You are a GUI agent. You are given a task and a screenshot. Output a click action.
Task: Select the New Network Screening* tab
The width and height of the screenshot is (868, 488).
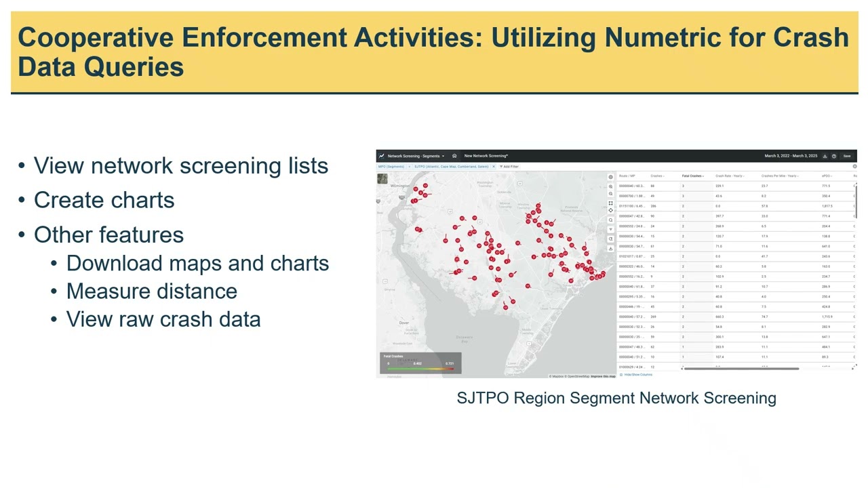pyautogui.click(x=486, y=156)
